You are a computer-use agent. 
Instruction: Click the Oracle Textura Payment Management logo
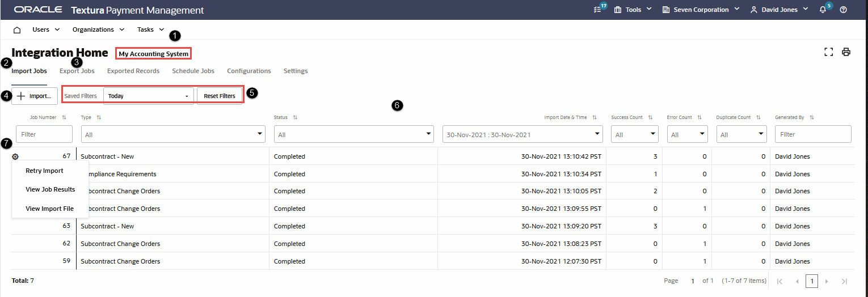pos(109,10)
